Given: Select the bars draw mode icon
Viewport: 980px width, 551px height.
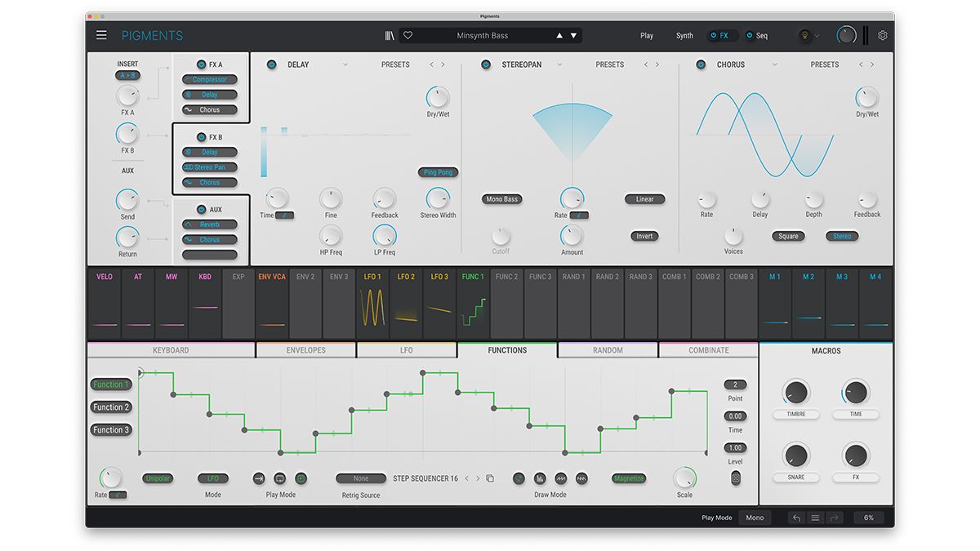Looking at the screenshot, I should (540, 478).
